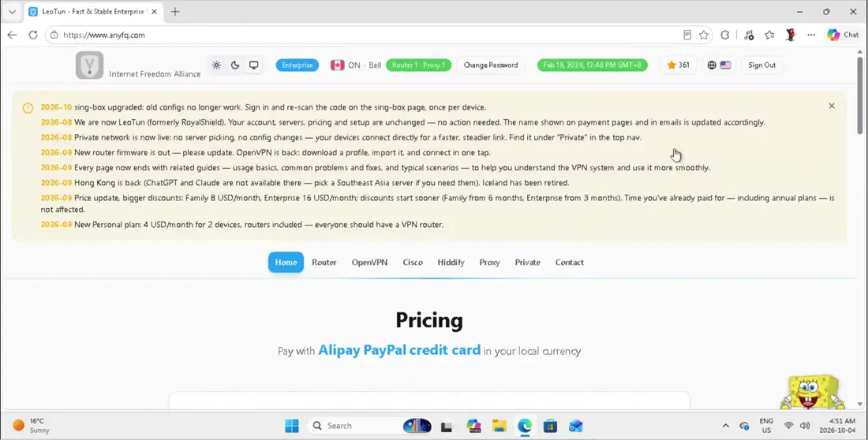Click the Canada flag server indicator
This screenshot has height=440, width=868.
click(x=338, y=65)
